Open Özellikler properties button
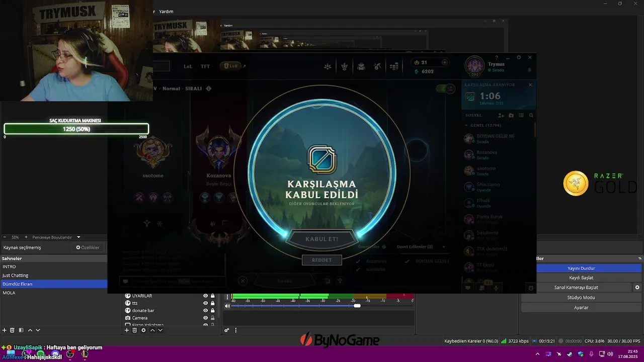644x362 pixels. (88, 247)
